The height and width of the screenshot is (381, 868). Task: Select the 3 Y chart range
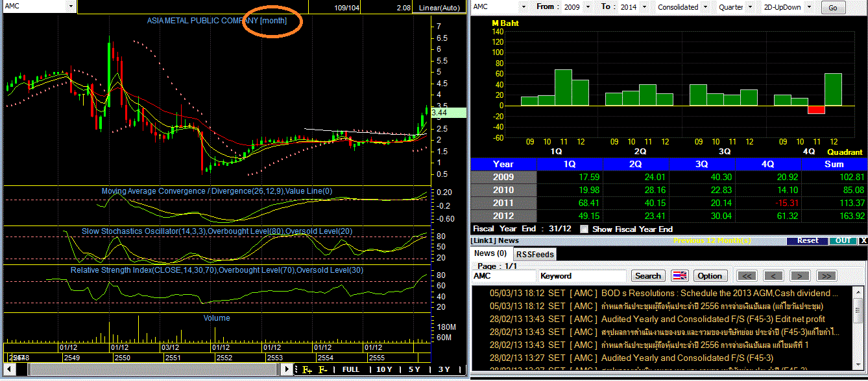tap(444, 369)
